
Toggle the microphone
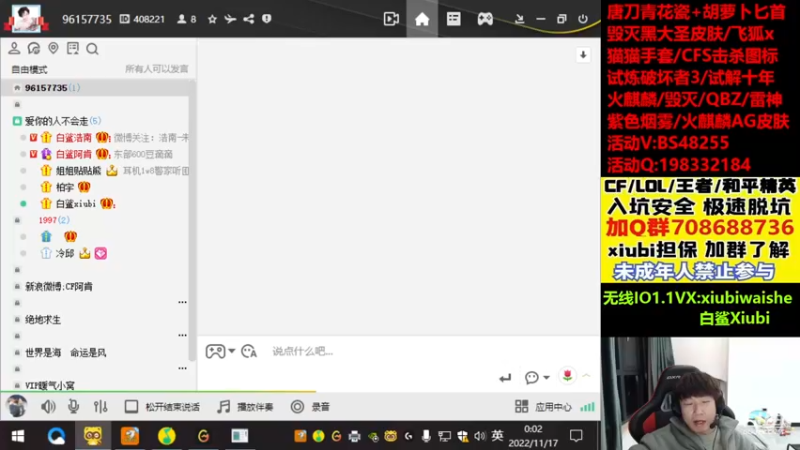[x=73, y=407]
